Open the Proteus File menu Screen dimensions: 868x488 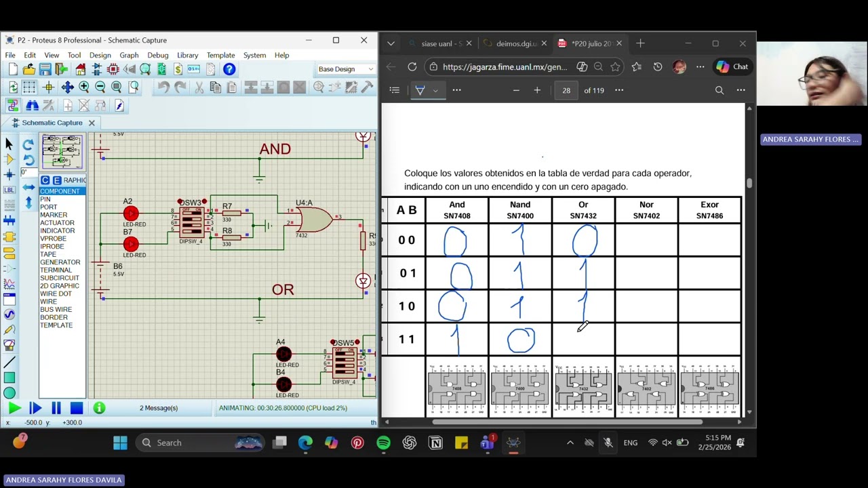click(10, 55)
